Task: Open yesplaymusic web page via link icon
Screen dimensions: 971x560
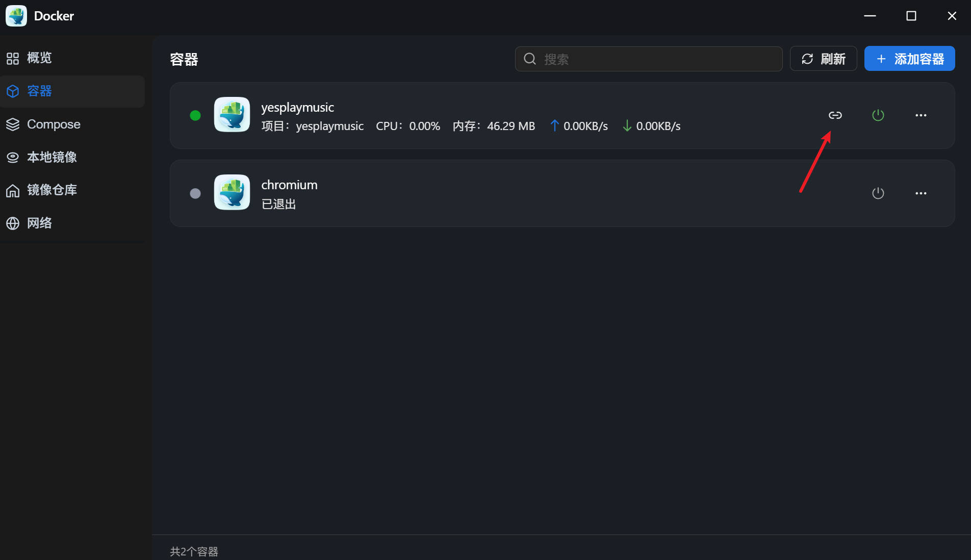Action: (835, 115)
